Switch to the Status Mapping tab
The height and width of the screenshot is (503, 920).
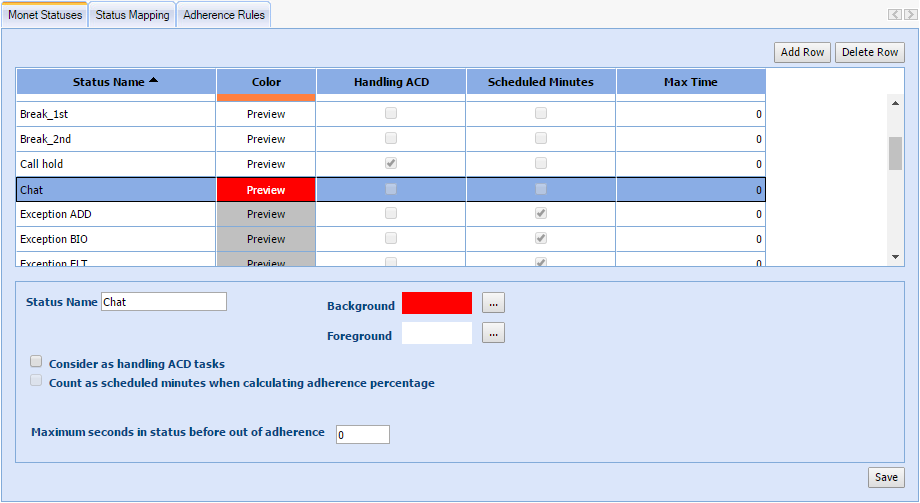pos(132,15)
